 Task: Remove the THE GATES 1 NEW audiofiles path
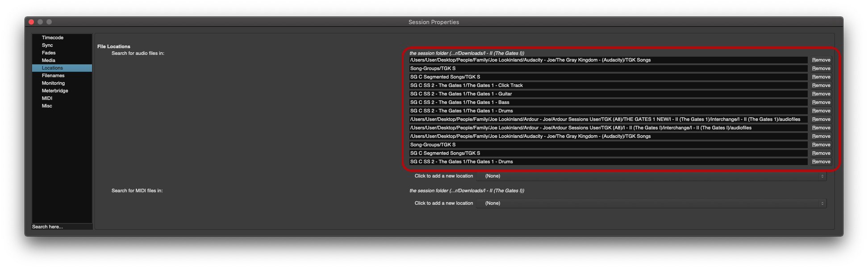[821, 119]
